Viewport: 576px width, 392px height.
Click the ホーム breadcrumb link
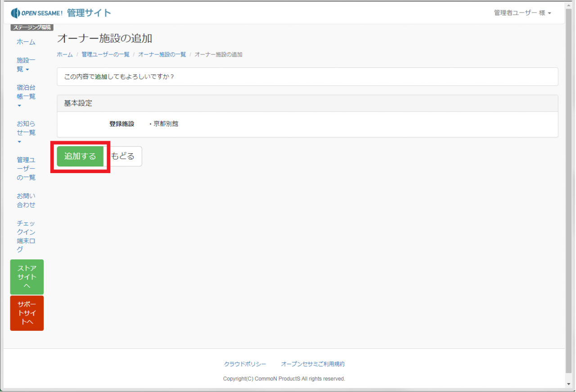tap(64, 54)
